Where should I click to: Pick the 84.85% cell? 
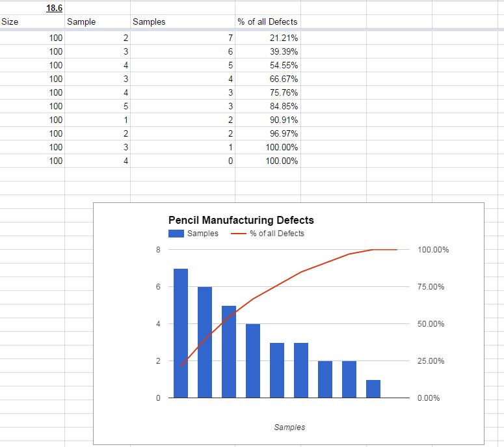tap(267, 106)
